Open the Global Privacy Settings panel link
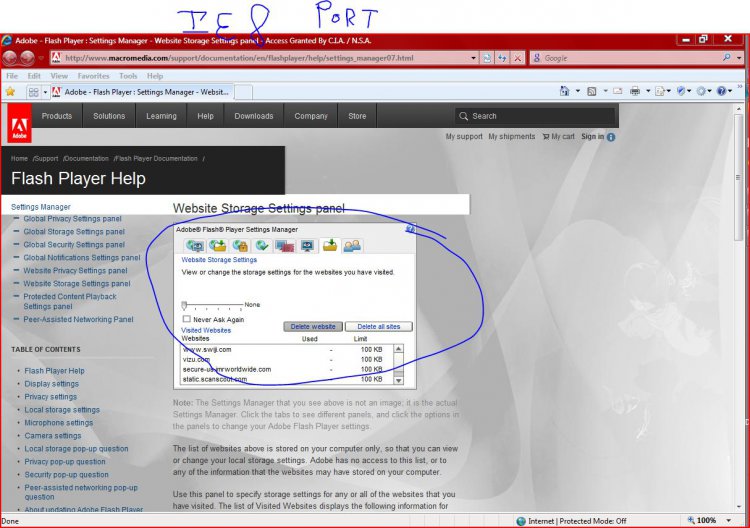The image size is (750, 528). (x=72, y=219)
